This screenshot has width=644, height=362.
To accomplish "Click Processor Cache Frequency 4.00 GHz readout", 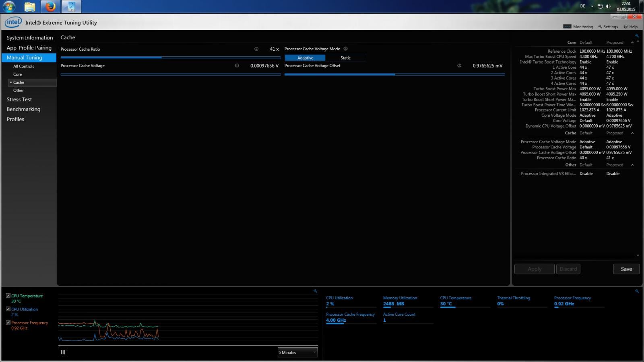I will tap(351, 318).
